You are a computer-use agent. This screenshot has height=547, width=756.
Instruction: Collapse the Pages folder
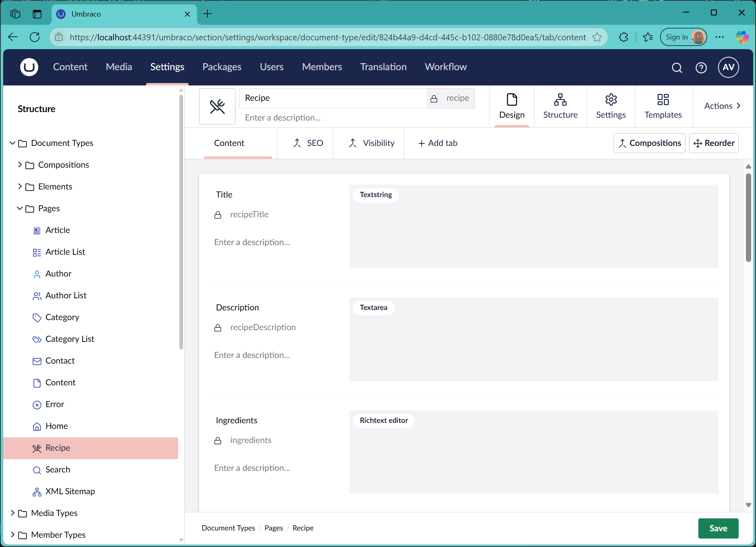[x=20, y=208]
